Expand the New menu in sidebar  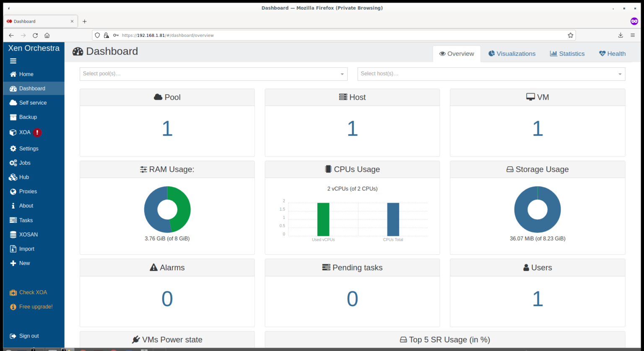(24, 263)
